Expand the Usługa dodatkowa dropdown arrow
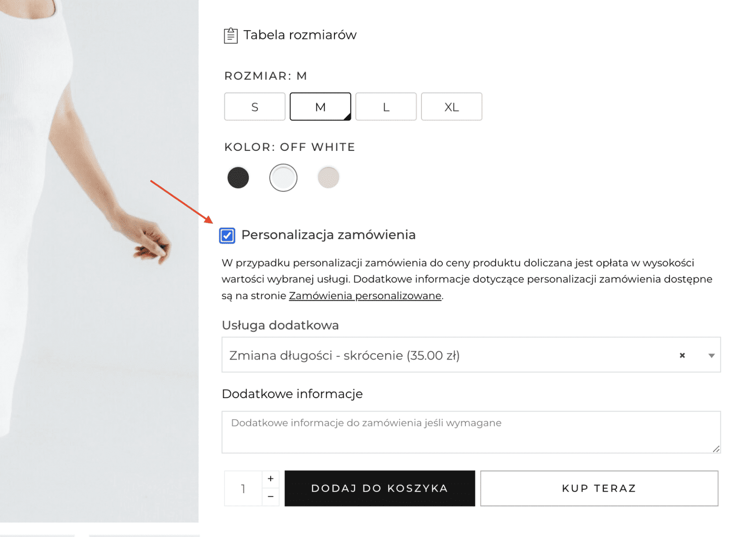756x537 pixels. tap(711, 355)
